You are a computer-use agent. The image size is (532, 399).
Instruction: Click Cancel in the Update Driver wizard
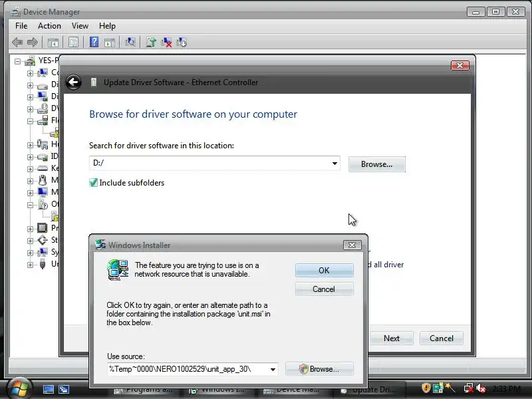[441, 338]
